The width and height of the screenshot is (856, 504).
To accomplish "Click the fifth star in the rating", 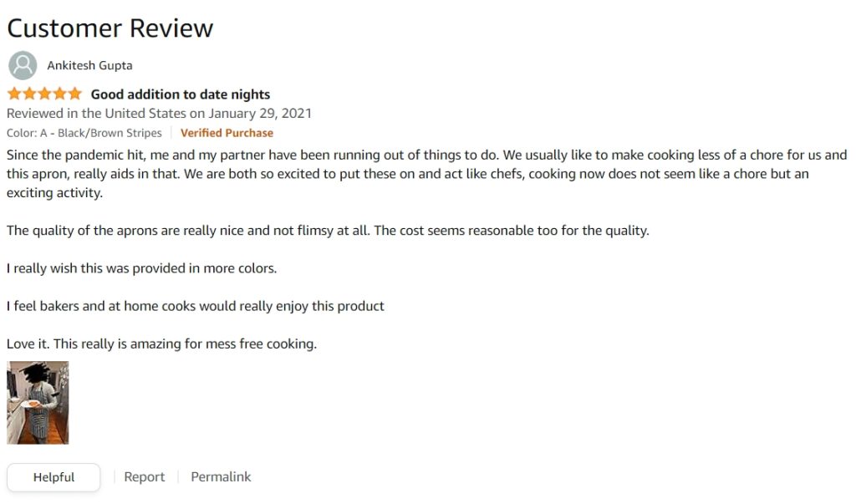I will pyautogui.click(x=74, y=94).
